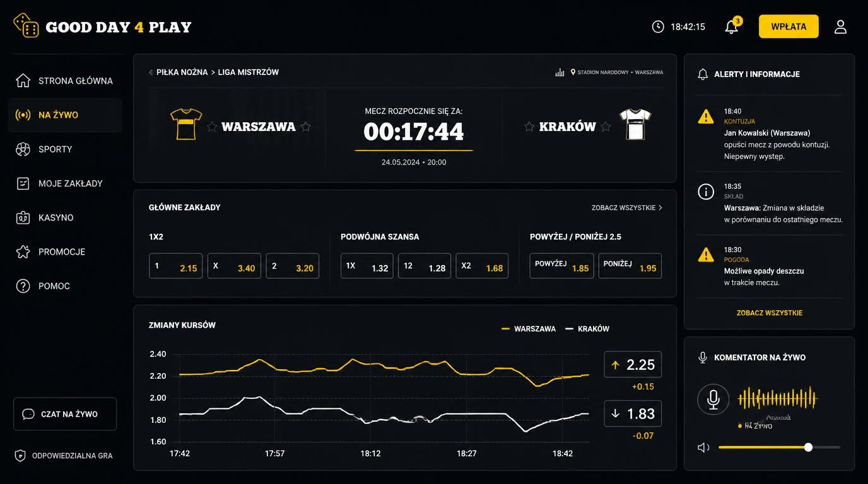Click the yellow Wpłata button
The width and height of the screenshot is (868, 484).
[789, 26]
